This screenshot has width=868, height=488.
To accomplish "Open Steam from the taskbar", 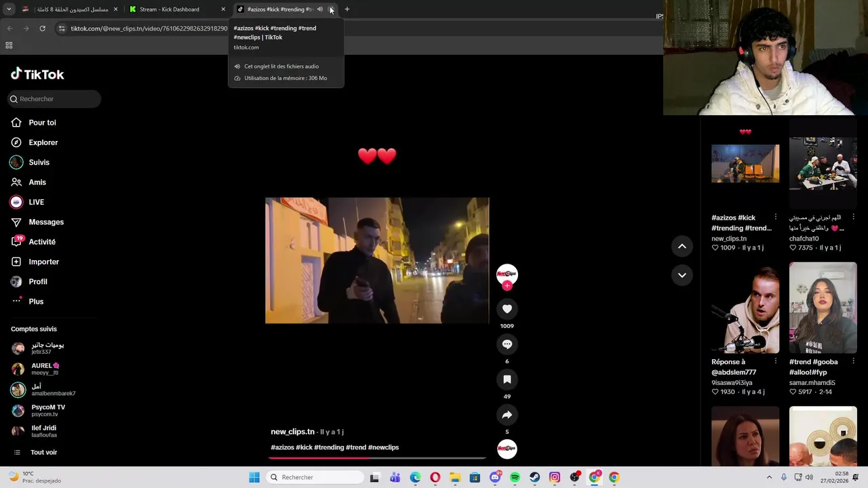I will click(535, 477).
